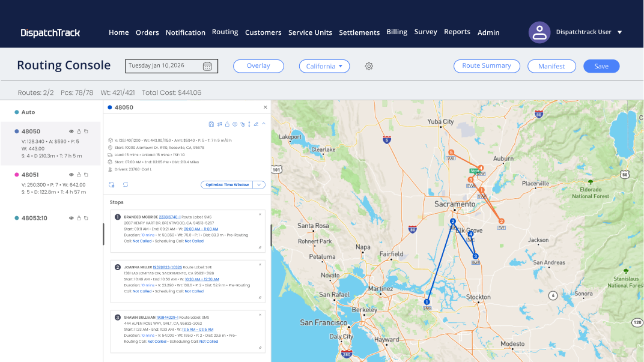
Task: Click the pink color dot of route 48051
Action: [16, 175]
